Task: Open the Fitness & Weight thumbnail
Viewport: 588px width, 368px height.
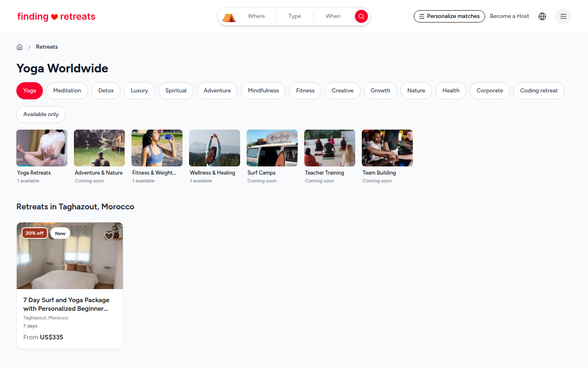Action: tap(157, 148)
